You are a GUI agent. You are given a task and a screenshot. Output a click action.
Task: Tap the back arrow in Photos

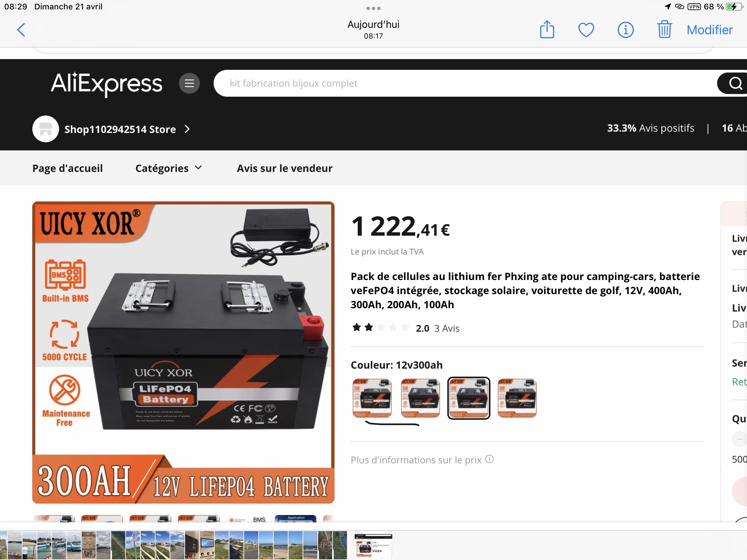pos(21,30)
